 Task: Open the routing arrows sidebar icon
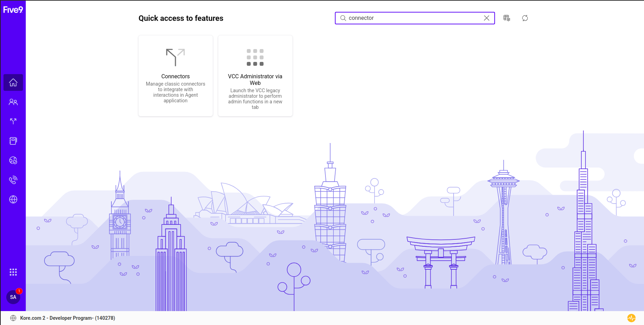[x=13, y=121]
